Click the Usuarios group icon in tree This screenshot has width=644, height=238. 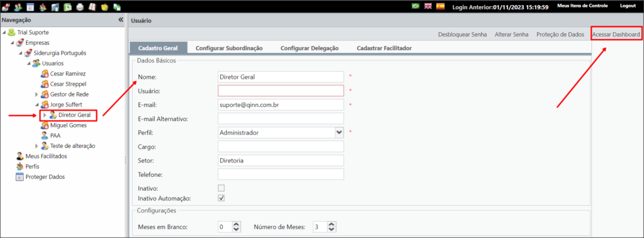(x=36, y=63)
